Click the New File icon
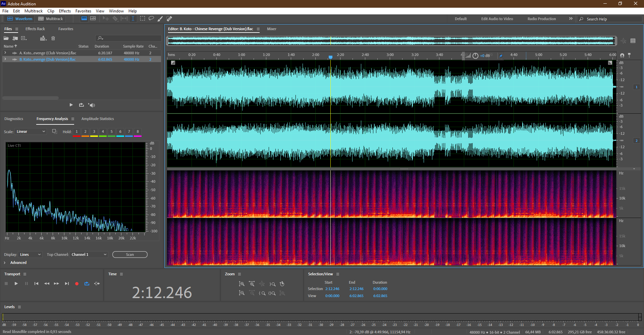This screenshot has height=335, width=644. tap(24, 38)
